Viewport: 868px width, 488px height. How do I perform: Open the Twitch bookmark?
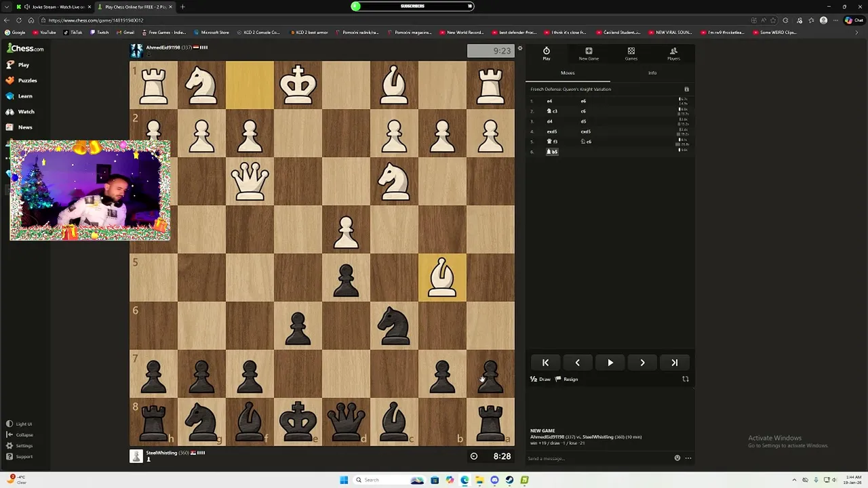(x=99, y=33)
